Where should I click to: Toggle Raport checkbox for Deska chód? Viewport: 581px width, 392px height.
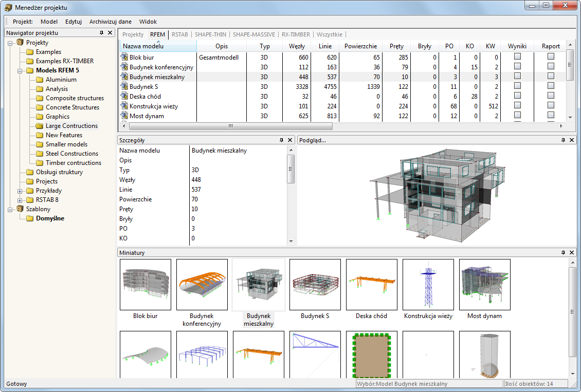point(551,95)
